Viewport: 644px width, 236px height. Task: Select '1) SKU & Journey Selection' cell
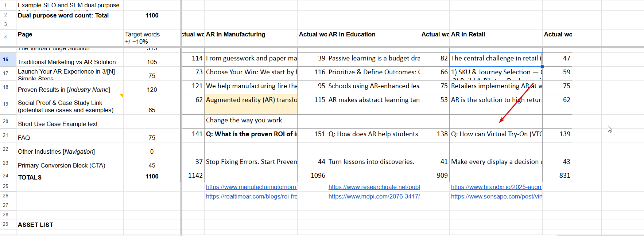(496, 74)
